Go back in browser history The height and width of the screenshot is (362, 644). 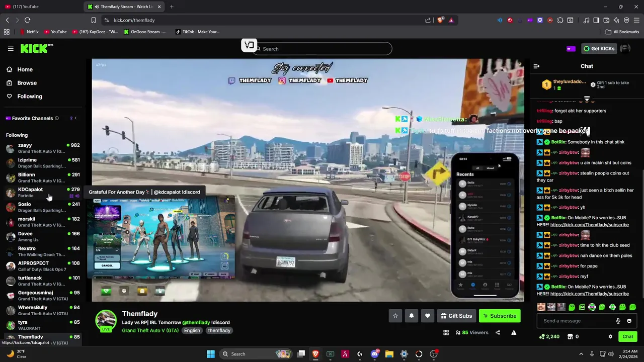(7, 20)
